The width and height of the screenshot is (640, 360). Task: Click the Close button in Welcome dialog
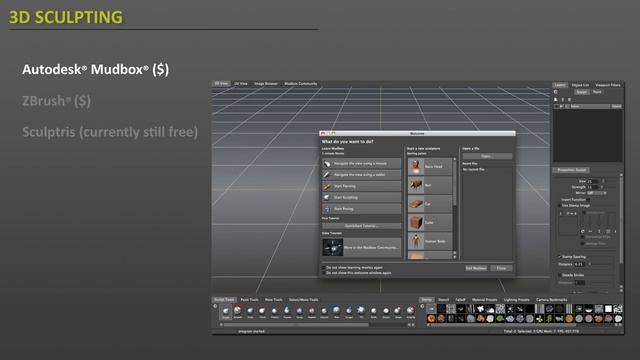coord(501,268)
